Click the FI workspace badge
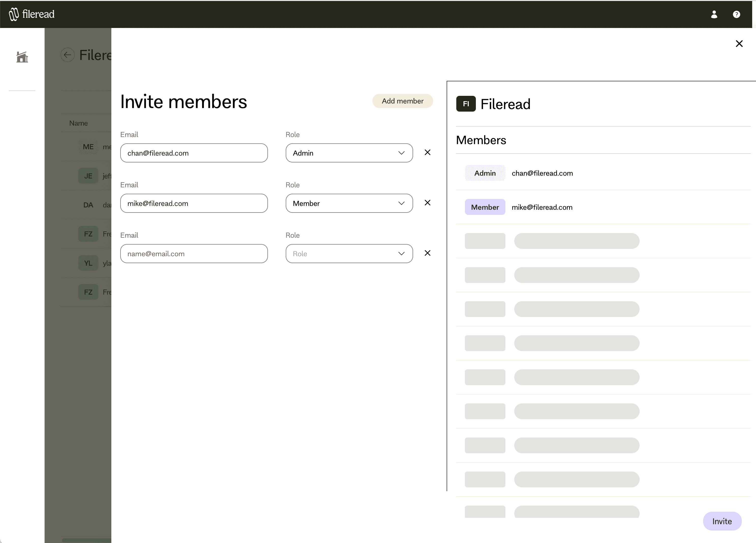756x543 pixels. (466, 104)
